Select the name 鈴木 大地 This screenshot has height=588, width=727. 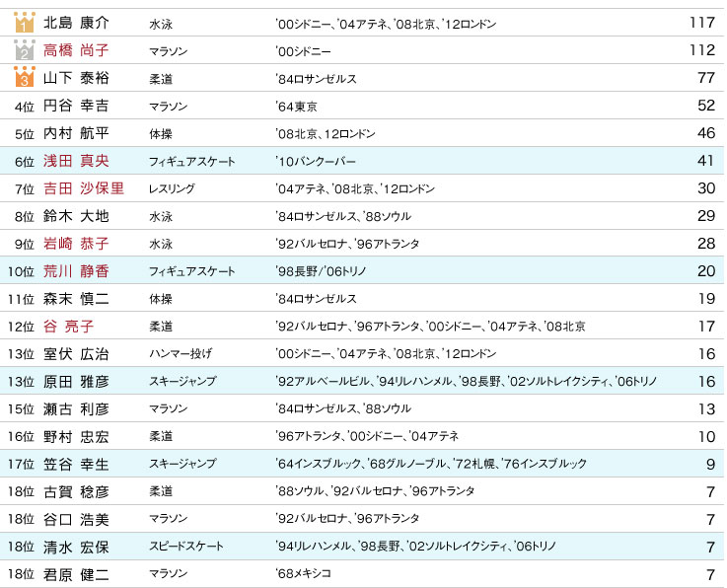(x=76, y=216)
